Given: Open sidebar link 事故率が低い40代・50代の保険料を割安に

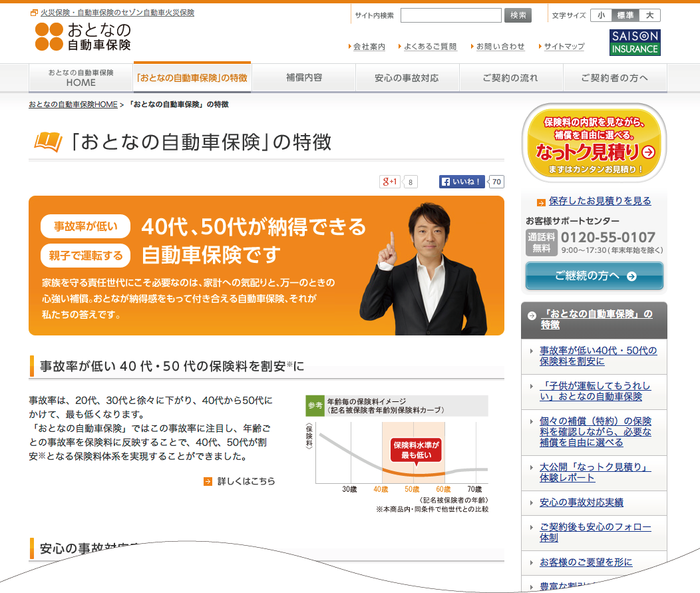Looking at the screenshot, I should point(598,356).
